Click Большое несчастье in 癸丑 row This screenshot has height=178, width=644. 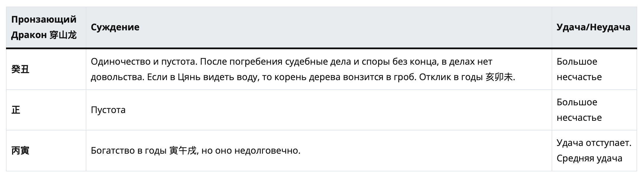[x=579, y=69]
